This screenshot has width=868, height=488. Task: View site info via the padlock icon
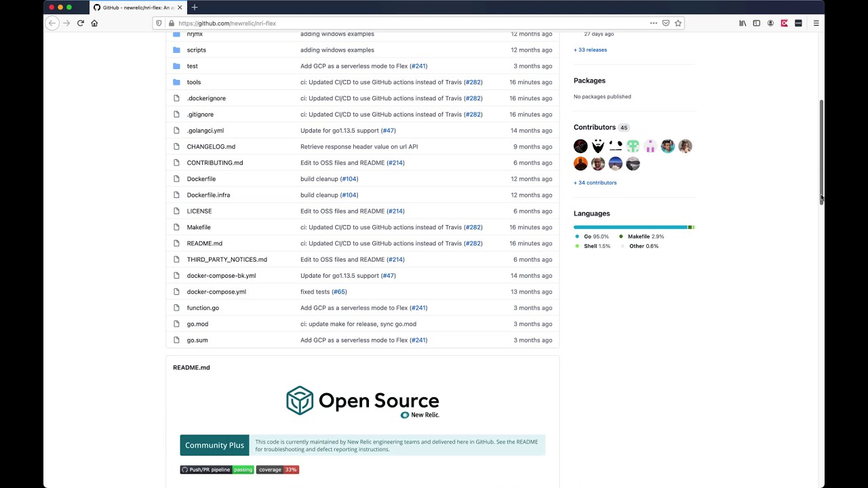pyautogui.click(x=171, y=23)
